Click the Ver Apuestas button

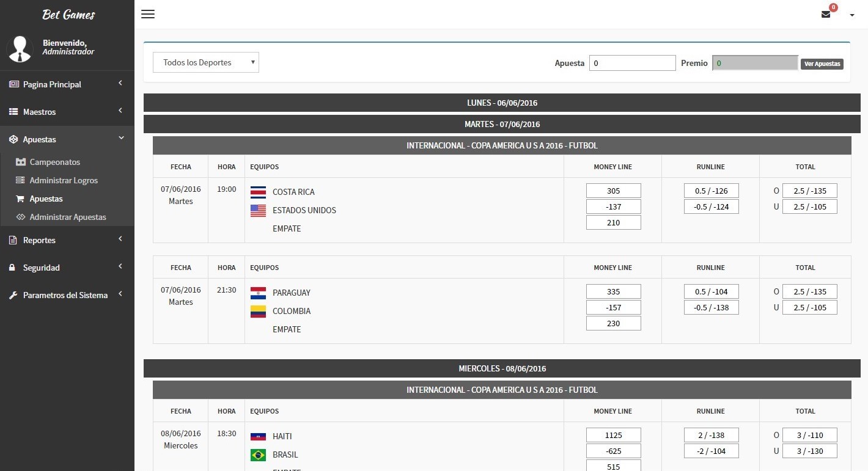click(x=822, y=64)
